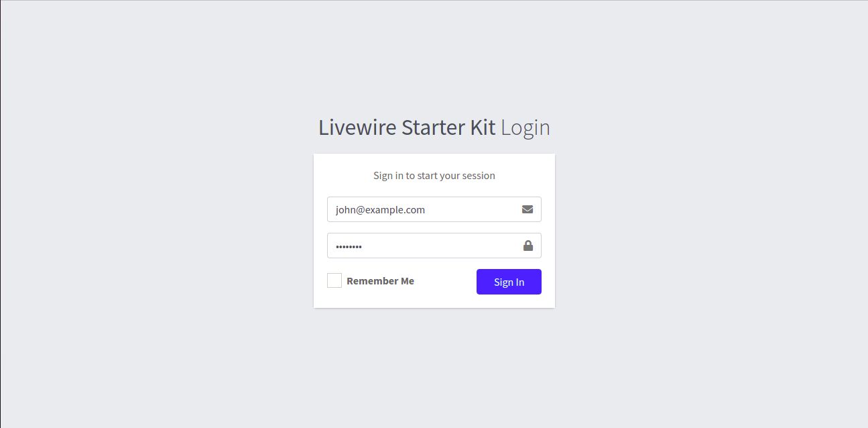Viewport: 868px width, 428px height.
Task: Click blank area between email and password fields
Action: pos(434,227)
